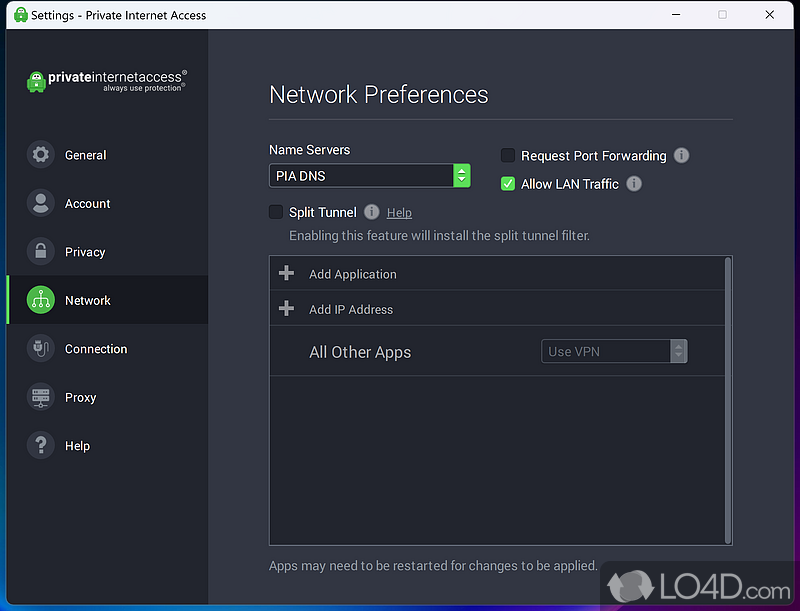
Task: Click the Help question mark icon
Action: tap(41, 445)
